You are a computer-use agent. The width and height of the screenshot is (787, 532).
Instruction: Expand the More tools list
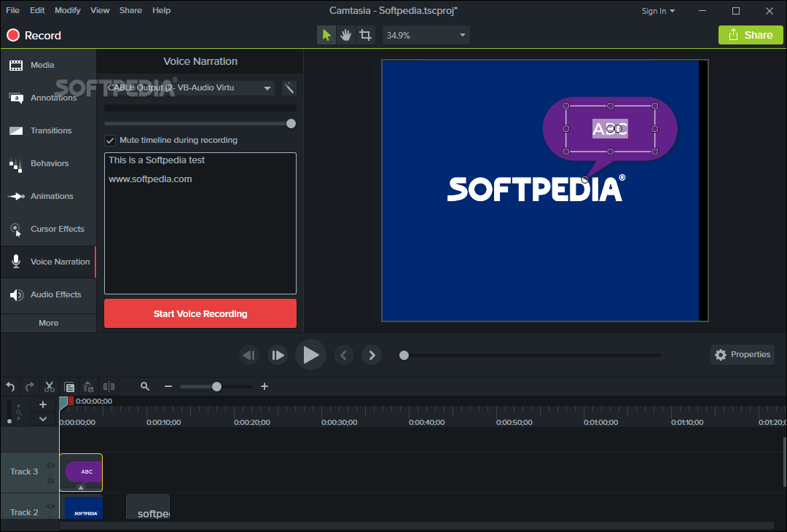click(48, 324)
